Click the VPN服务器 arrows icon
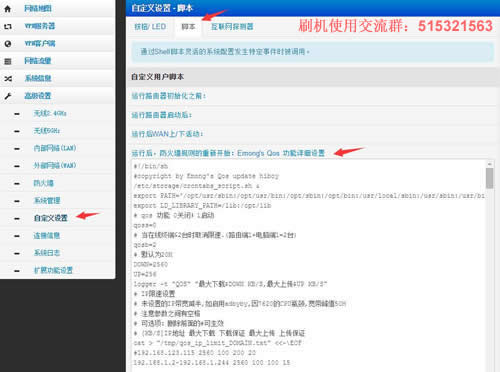500x372 pixels. tap(8, 26)
